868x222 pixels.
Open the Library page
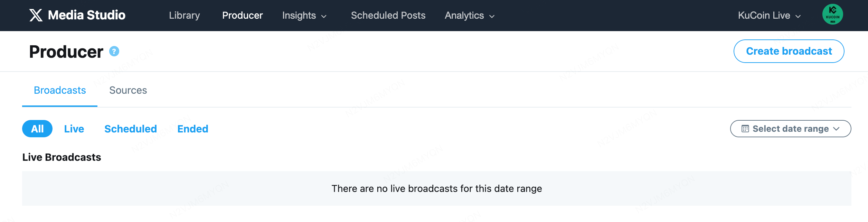click(x=184, y=16)
